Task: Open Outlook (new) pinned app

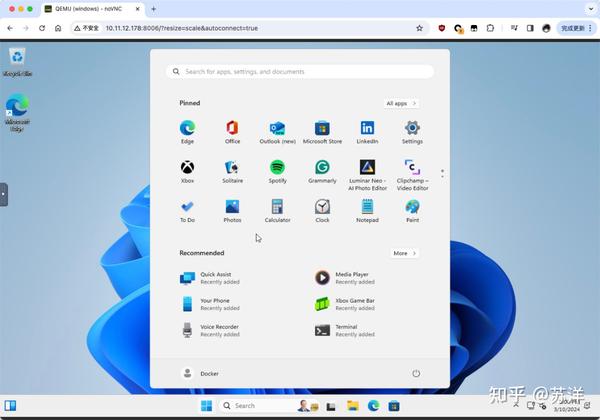Action: (x=277, y=132)
